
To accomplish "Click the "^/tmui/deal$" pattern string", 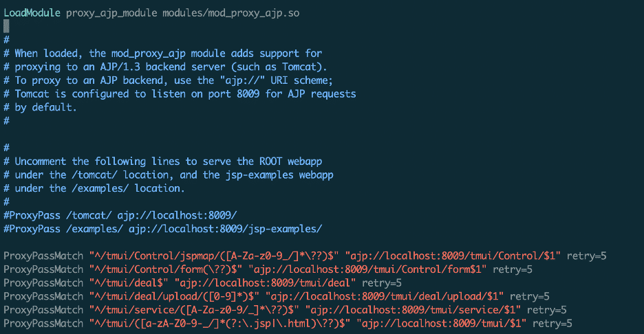I will coord(129,283).
